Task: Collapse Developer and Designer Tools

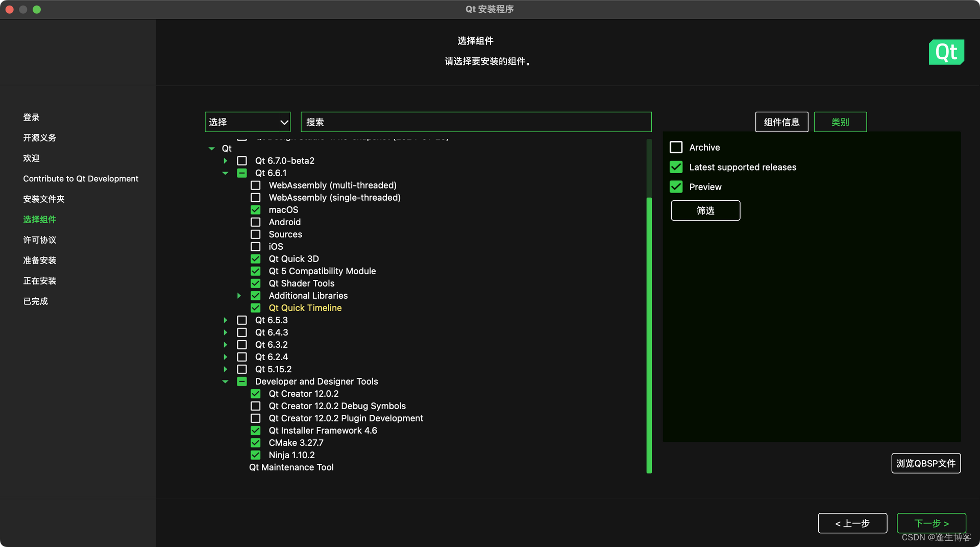Action: (x=225, y=381)
